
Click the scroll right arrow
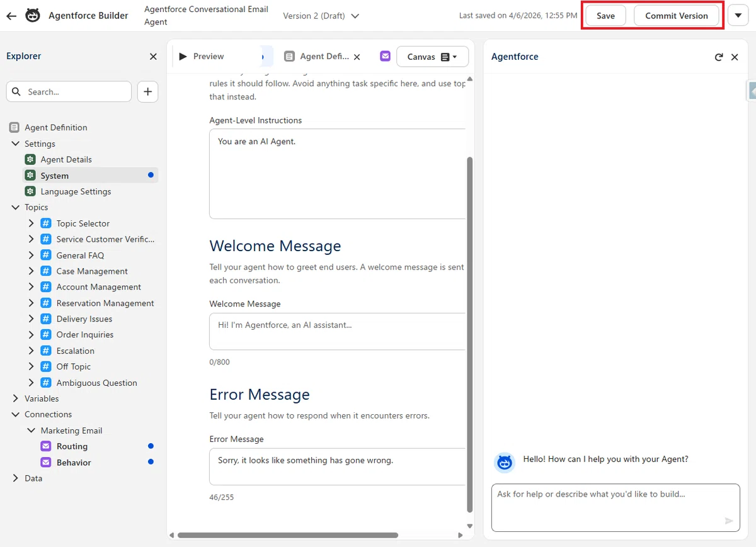[461, 536]
